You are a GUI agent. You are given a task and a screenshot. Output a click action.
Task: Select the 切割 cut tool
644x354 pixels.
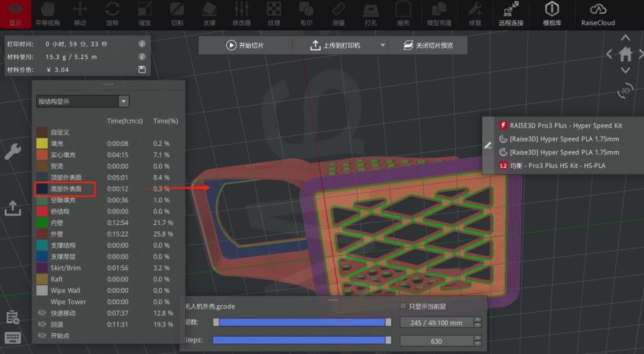pyautogui.click(x=177, y=14)
